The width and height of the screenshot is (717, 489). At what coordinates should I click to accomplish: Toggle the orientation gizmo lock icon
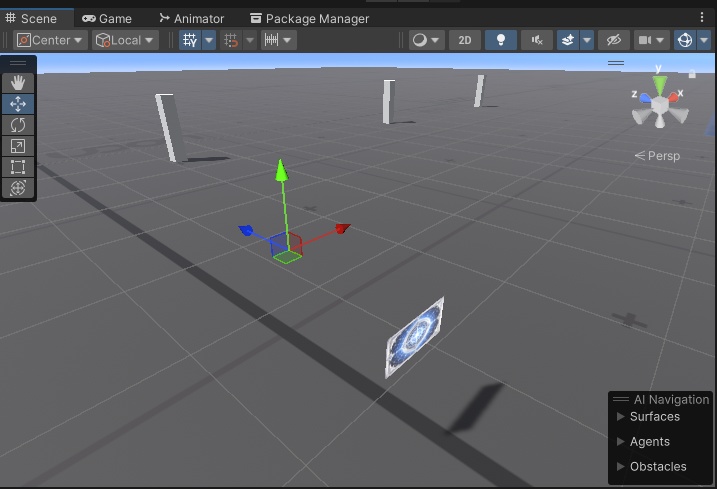coord(692,74)
